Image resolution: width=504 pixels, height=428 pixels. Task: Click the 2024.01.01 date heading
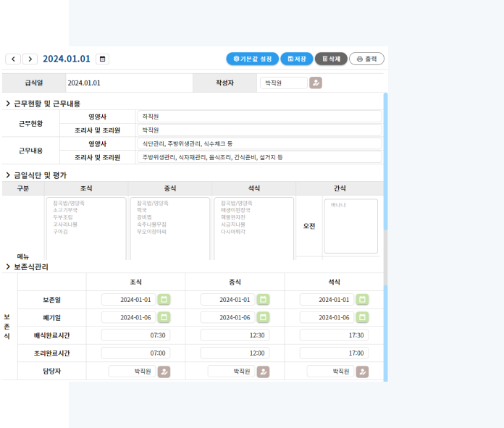(x=67, y=59)
